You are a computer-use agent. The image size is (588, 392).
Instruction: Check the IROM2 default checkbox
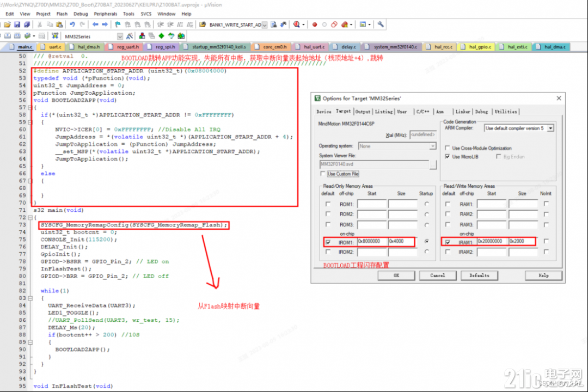pyautogui.click(x=328, y=252)
